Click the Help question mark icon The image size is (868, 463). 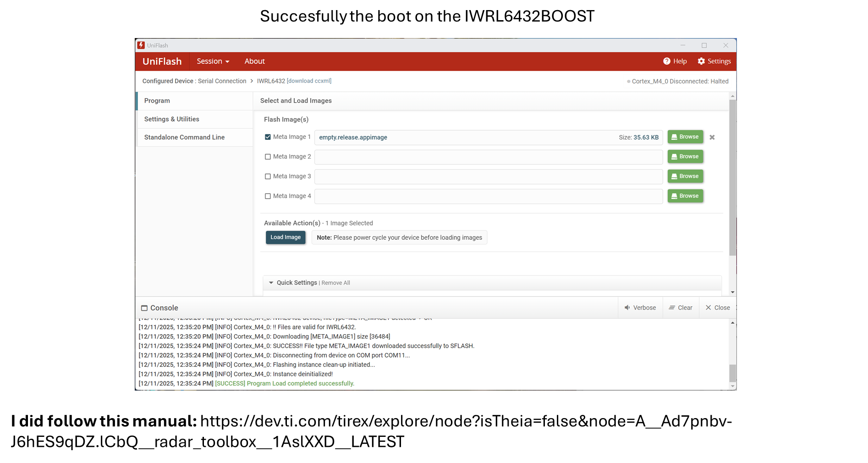(x=667, y=61)
